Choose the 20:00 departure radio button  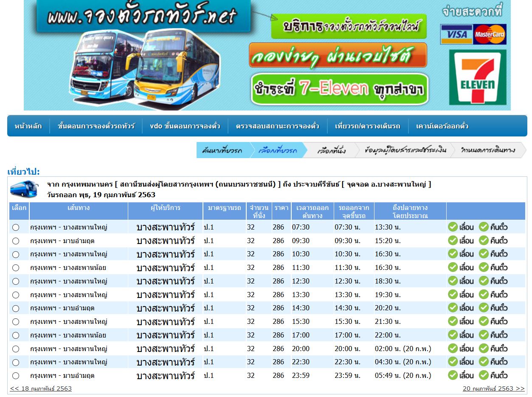16,349
